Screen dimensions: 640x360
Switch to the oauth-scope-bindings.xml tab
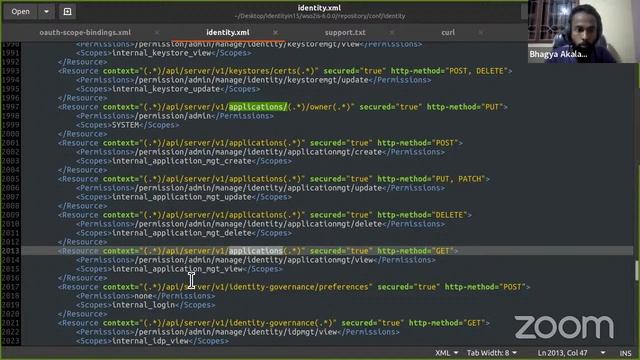(x=85, y=32)
